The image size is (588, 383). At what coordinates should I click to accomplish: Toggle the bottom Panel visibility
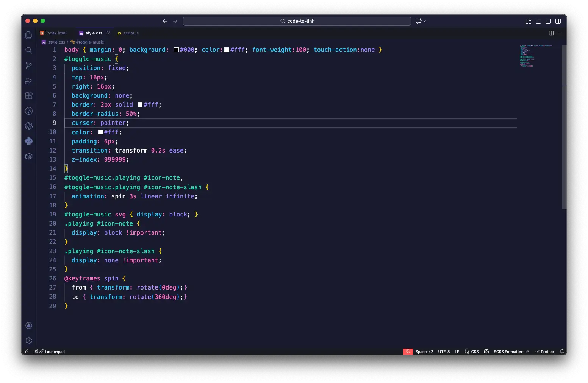(548, 21)
